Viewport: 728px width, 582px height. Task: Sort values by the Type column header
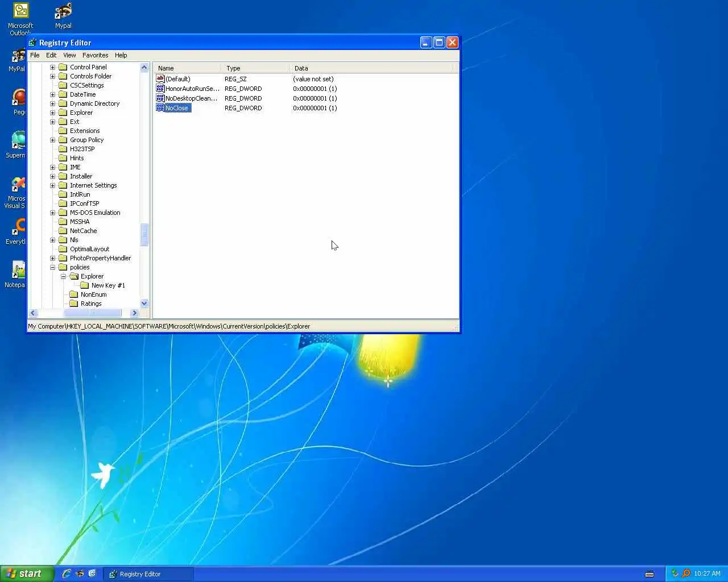point(255,68)
